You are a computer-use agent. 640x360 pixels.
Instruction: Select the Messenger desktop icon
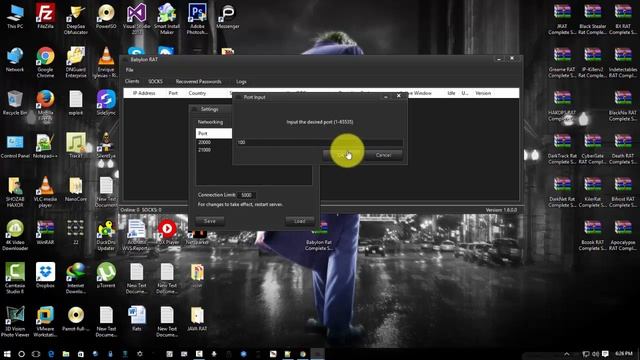point(228,16)
